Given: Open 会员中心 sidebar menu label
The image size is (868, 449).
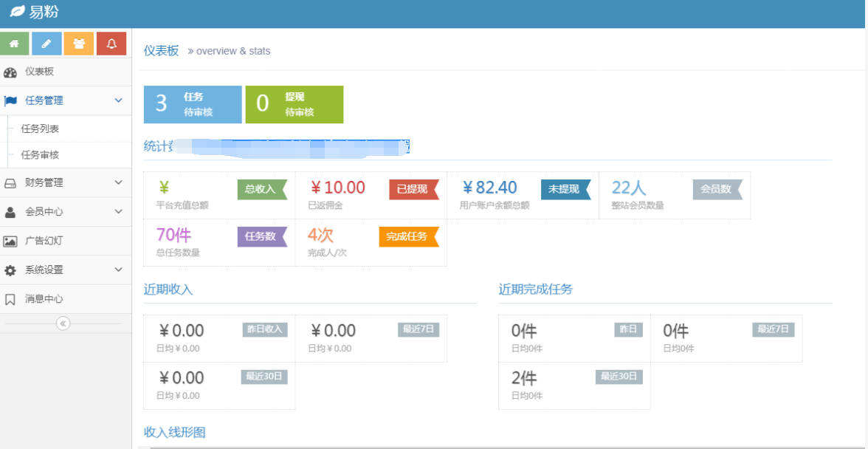Looking at the screenshot, I should point(44,211).
